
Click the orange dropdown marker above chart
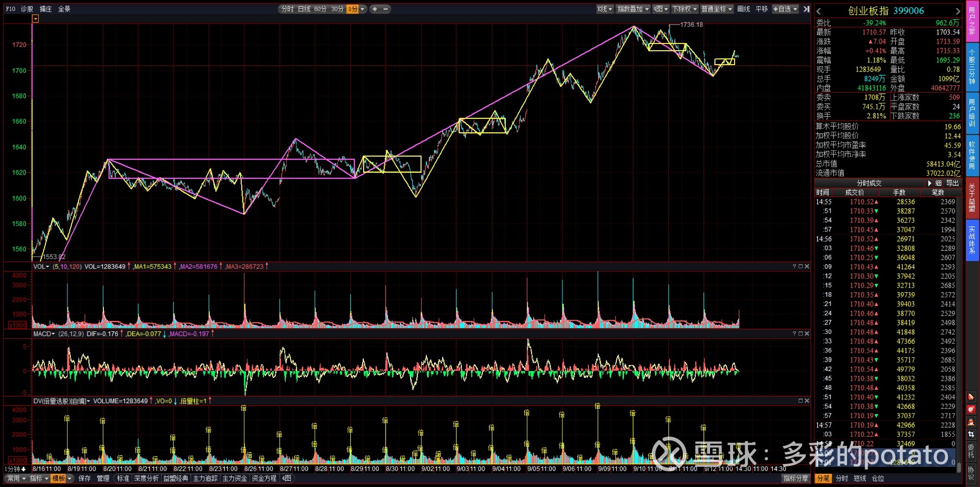tap(35, 19)
